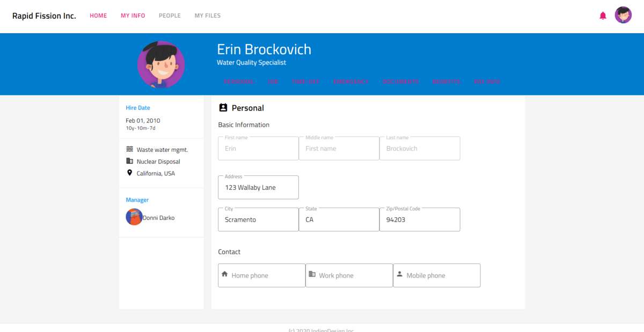Open the PEOPLE menu item

tap(170, 16)
